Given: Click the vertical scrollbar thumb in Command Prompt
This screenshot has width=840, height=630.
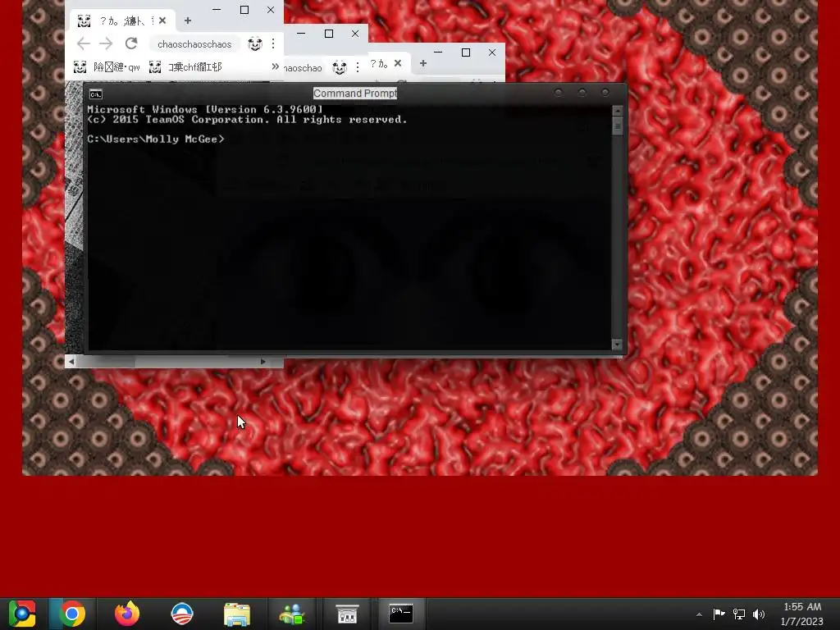Looking at the screenshot, I should point(617,126).
